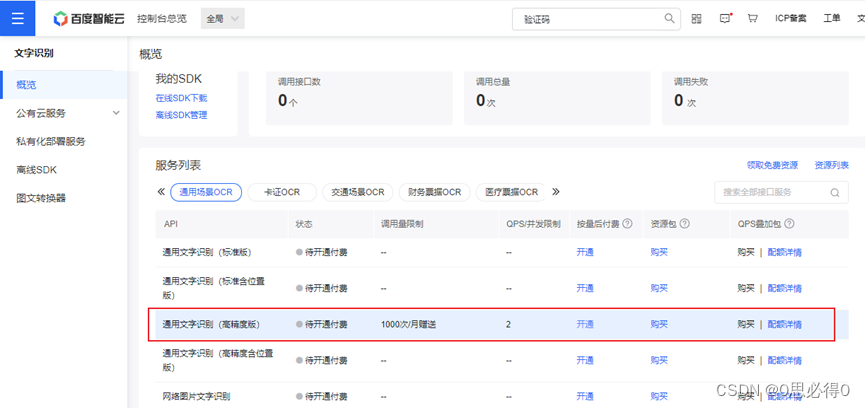Open ICP备案 in the top bar
The width and height of the screenshot is (865, 408).
click(x=791, y=18)
